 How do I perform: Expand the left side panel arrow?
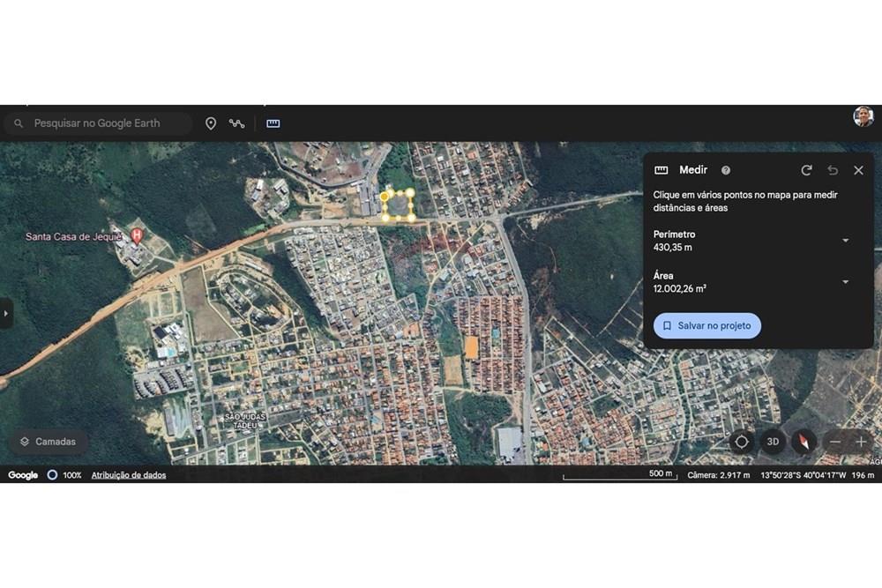pos(6,313)
